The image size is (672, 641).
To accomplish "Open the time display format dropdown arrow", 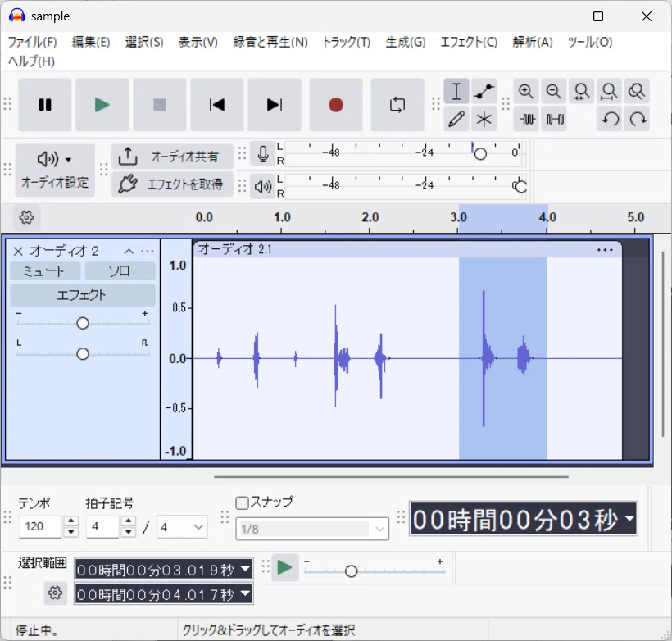I will (629, 518).
